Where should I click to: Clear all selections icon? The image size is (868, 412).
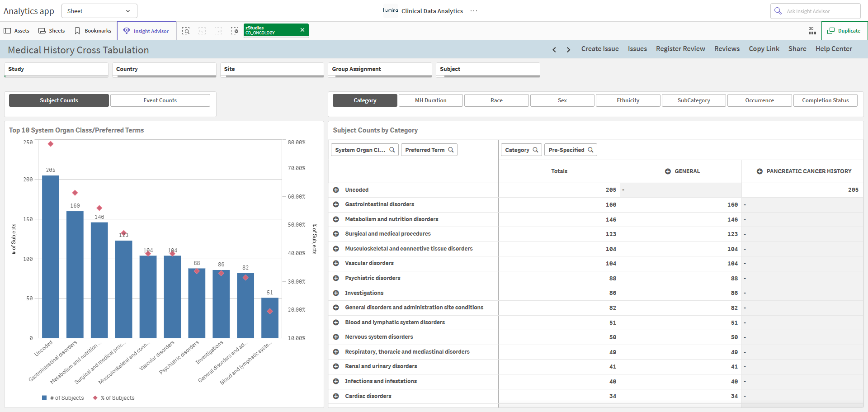(x=235, y=31)
